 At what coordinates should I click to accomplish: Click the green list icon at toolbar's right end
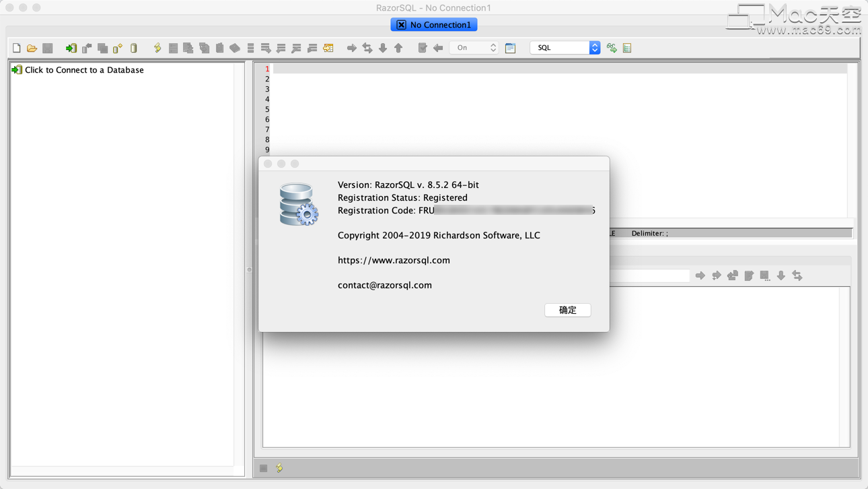pos(627,48)
